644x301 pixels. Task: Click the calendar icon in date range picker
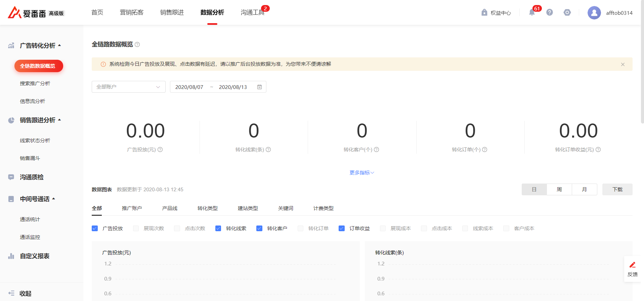259,87
